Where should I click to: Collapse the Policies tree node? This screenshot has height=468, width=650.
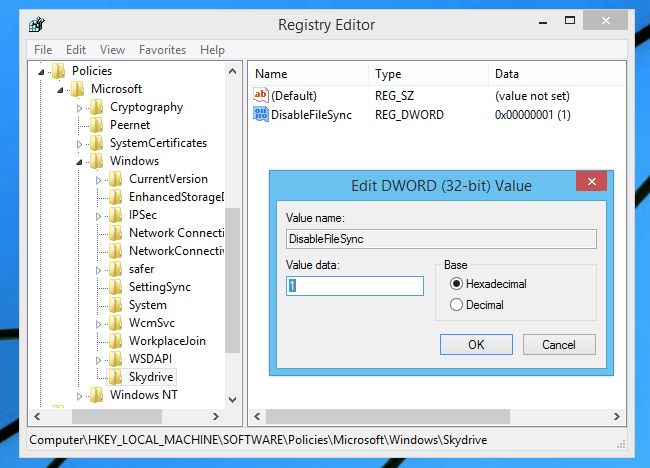pyautogui.click(x=41, y=72)
